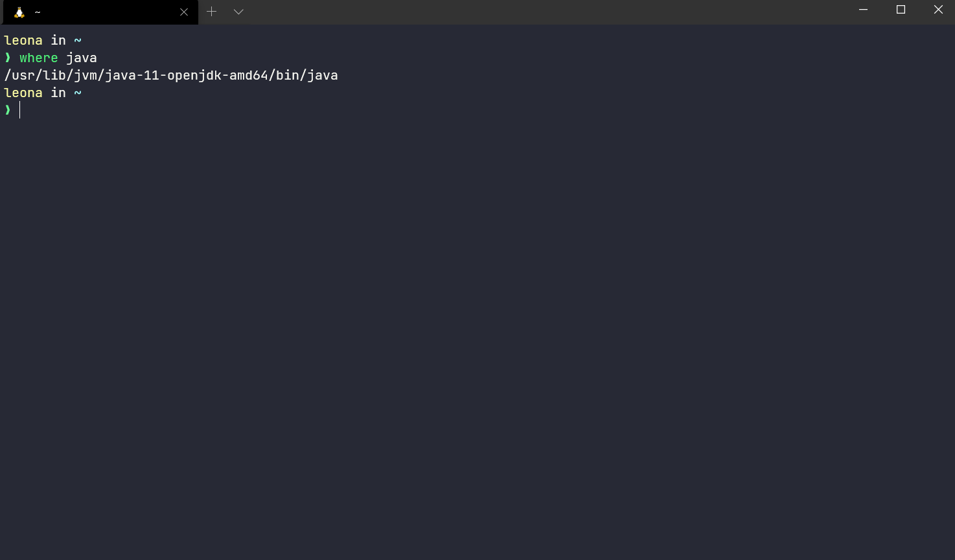Click the green prompt arrow before 'where'
Viewport: 955px width, 560px height.
[x=8, y=58]
